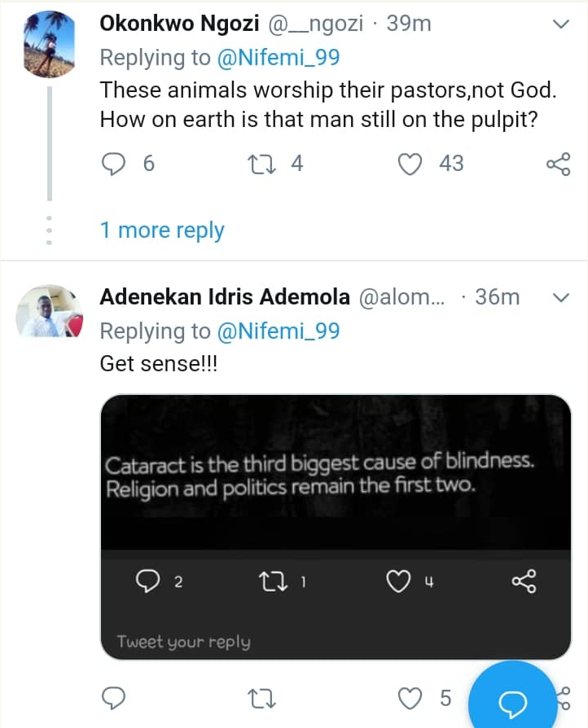Tap heart icon inside embedded screenshot
The width and height of the screenshot is (588, 728).
click(x=397, y=581)
